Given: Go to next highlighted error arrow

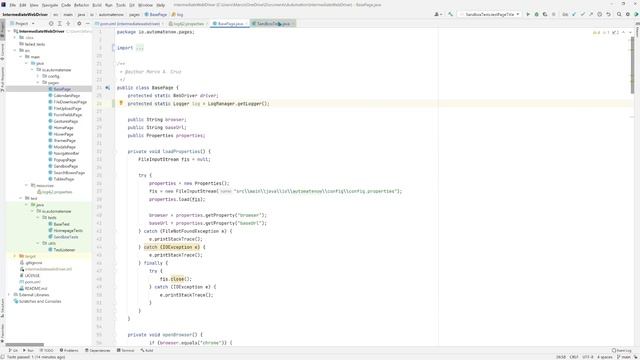Looking at the screenshot, I should coord(630,32).
